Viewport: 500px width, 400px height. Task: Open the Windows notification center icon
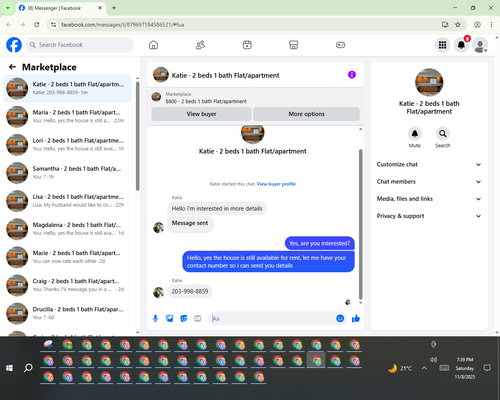click(487, 368)
